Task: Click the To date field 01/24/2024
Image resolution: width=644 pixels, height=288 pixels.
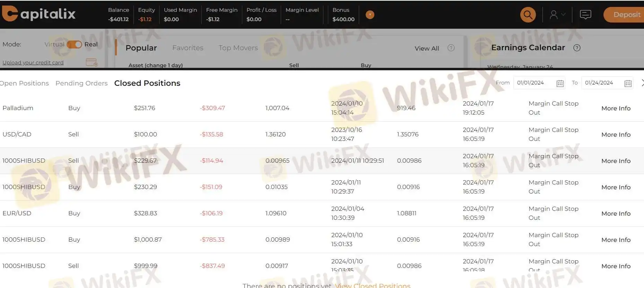Action: pyautogui.click(x=607, y=83)
